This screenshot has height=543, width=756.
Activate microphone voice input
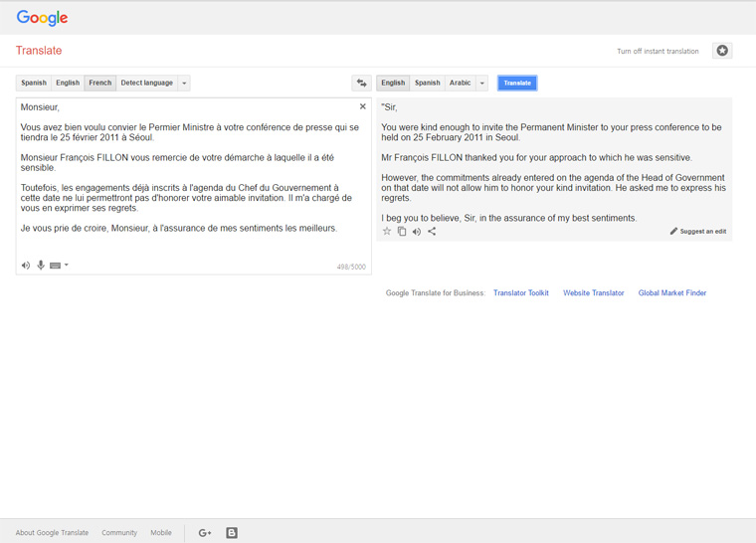click(41, 265)
